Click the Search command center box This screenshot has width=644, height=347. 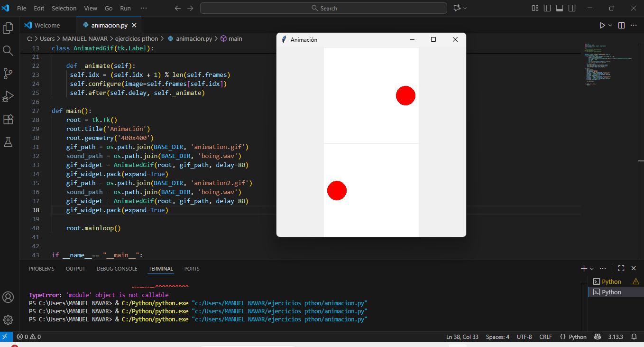pos(323,8)
